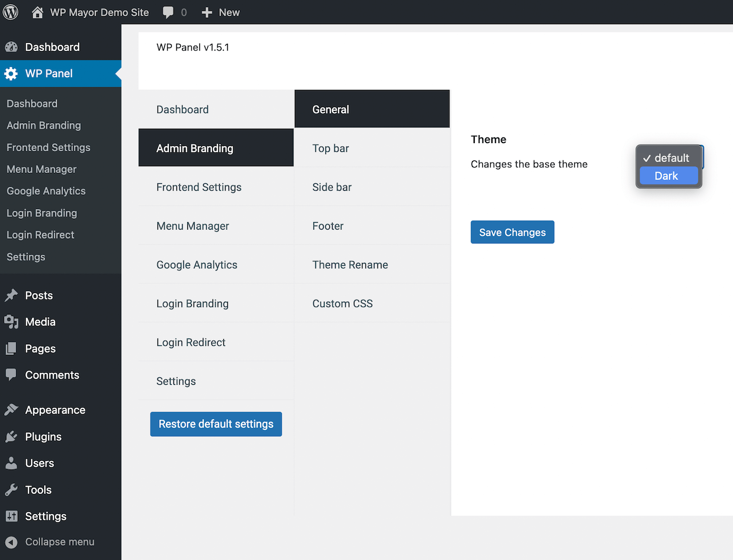
Task: Click Collapse menu text
Action: [x=60, y=542]
